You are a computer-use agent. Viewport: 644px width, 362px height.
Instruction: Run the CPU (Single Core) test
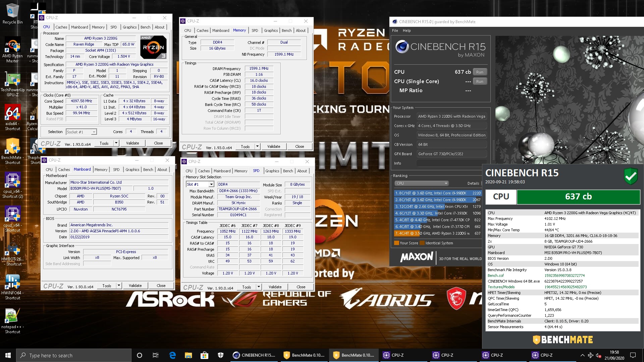pos(480,81)
